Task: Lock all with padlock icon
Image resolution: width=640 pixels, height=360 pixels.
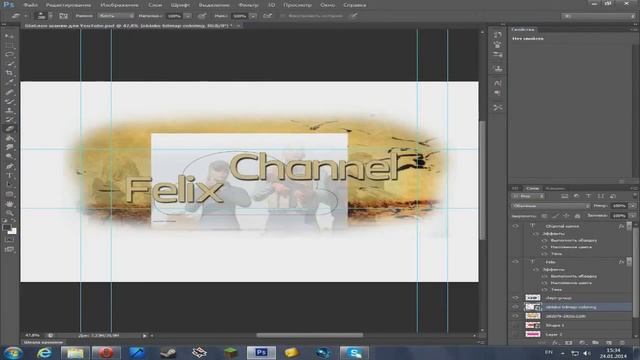Action: pos(577,216)
